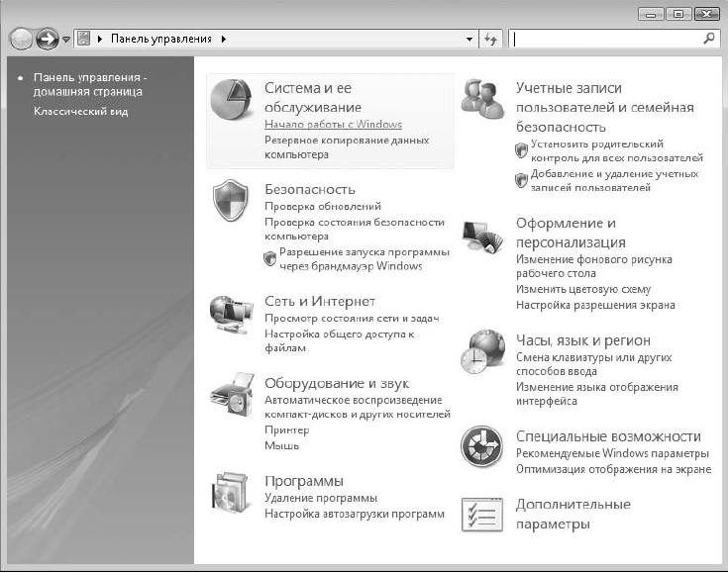
Task: Open the 'Принтер' link
Action: (286, 430)
